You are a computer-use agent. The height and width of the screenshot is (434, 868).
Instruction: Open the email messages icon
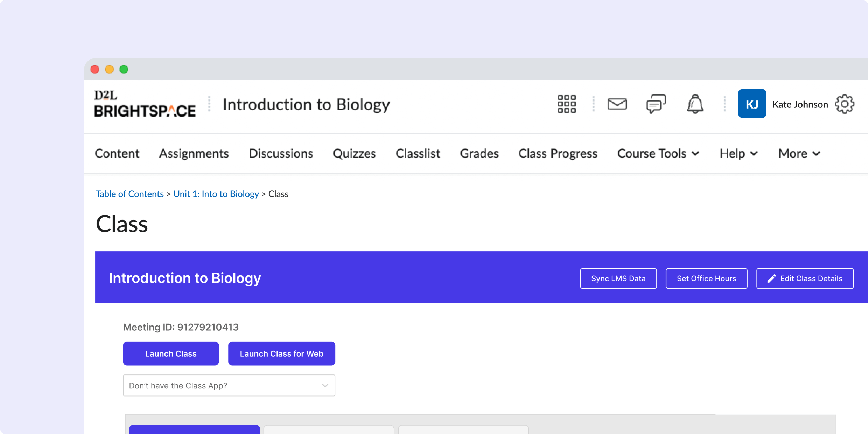pyautogui.click(x=617, y=104)
